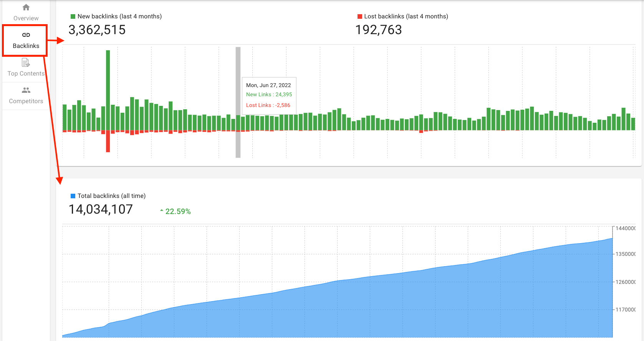The width and height of the screenshot is (644, 341).
Task: Click the blue Total backlinks legend square
Action: (73, 196)
